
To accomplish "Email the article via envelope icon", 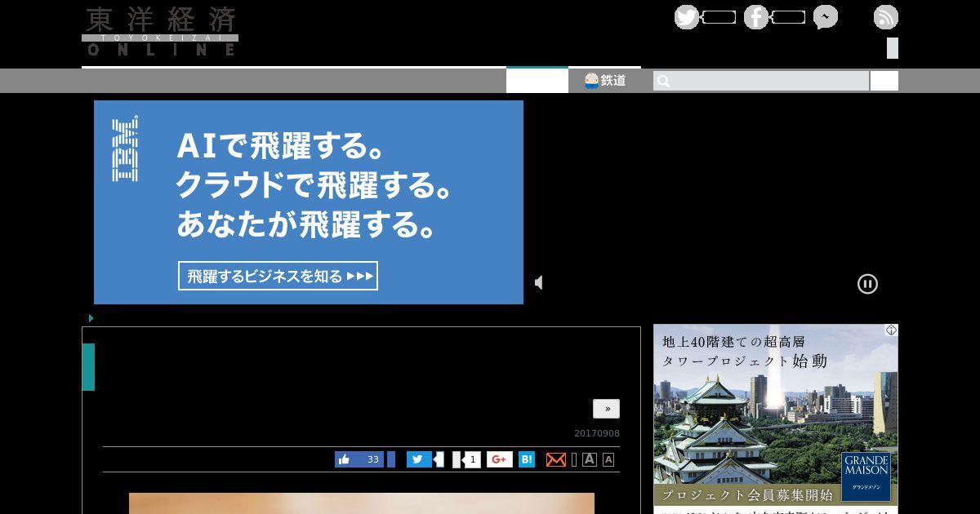I will pyautogui.click(x=556, y=459).
